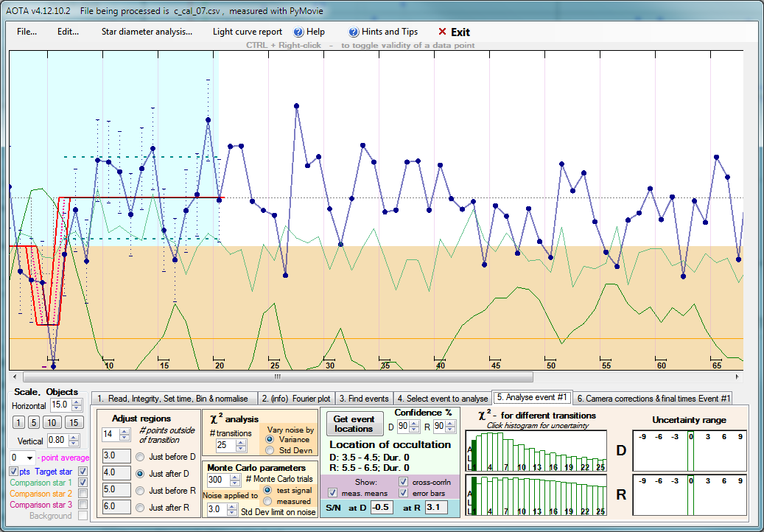The image size is (764, 532).
Task: Select the Just after R radio button
Action: coord(140,508)
